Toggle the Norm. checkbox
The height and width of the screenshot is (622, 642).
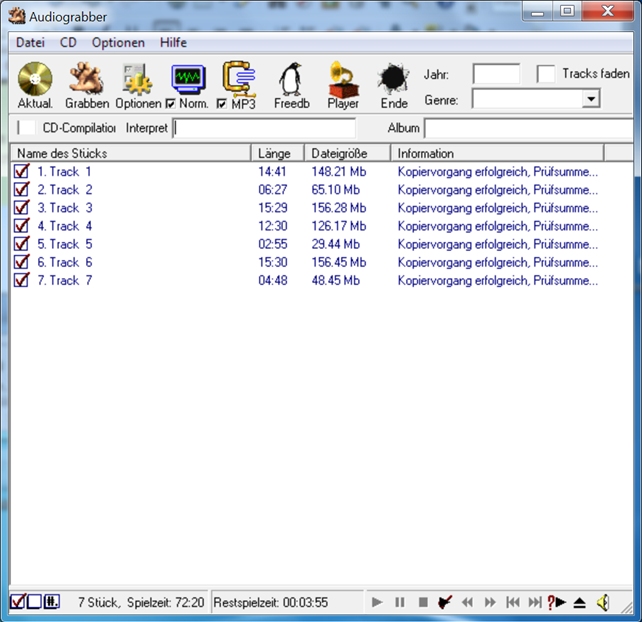(x=171, y=103)
